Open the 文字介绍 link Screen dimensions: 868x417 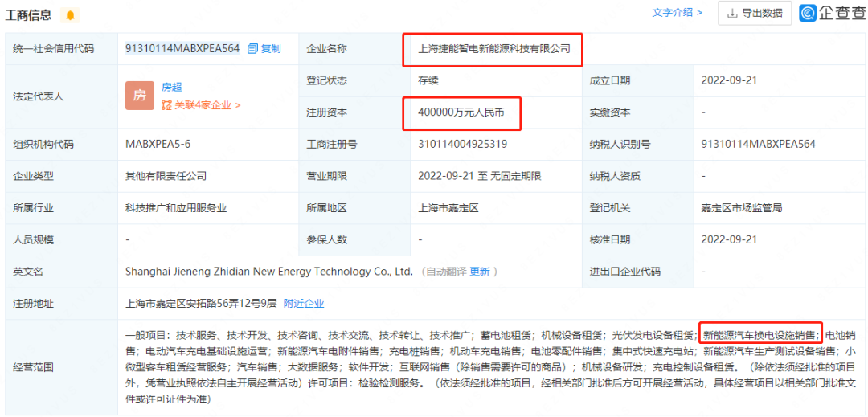tap(677, 13)
